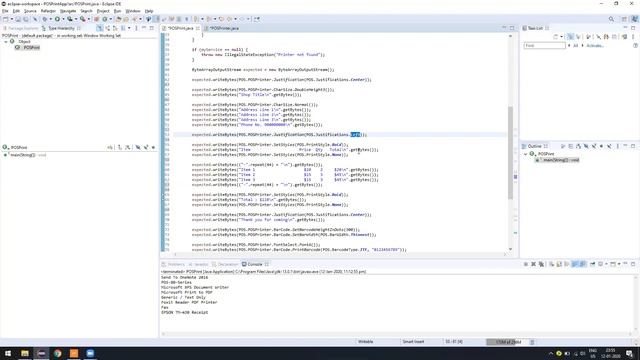Screen dimensions: 640x360
Task: Open the Project menu
Action: coord(103,11)
